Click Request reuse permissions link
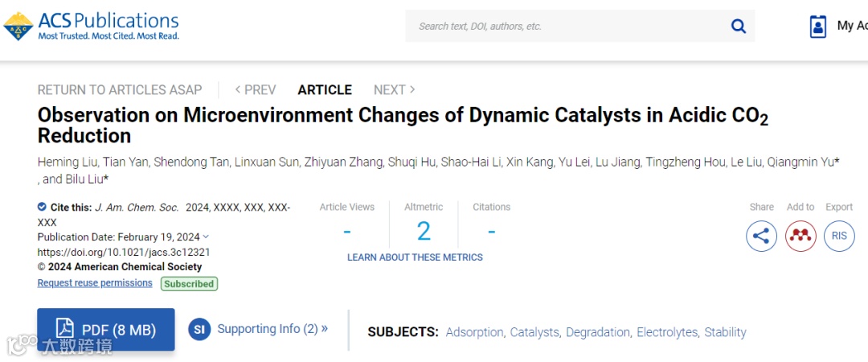The width and height of the screenshot is (868, 362). pos(95,283)
